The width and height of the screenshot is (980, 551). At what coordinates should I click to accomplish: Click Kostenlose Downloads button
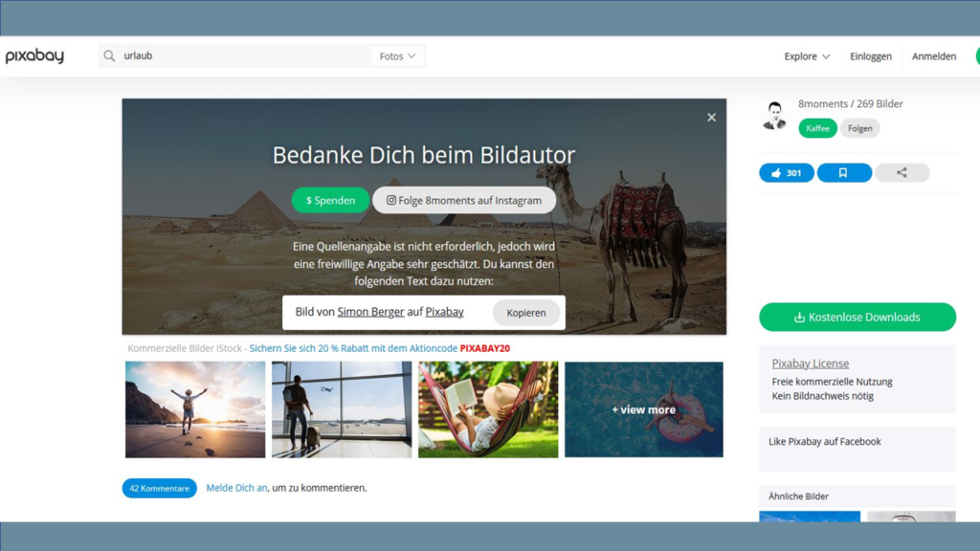coord(857,317)
